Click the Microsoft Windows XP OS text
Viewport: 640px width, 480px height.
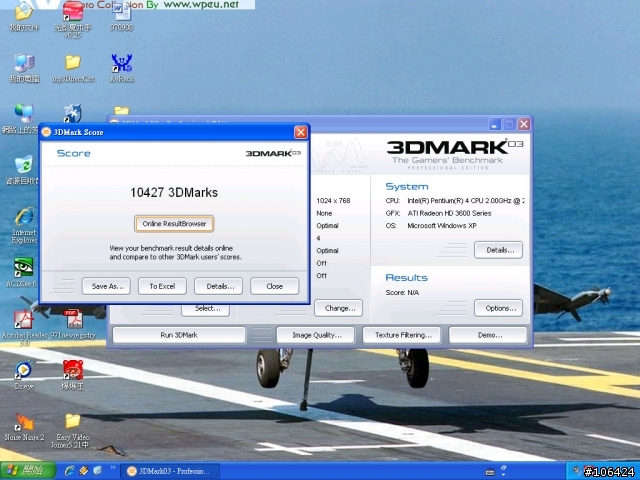(x=442, y=226)
